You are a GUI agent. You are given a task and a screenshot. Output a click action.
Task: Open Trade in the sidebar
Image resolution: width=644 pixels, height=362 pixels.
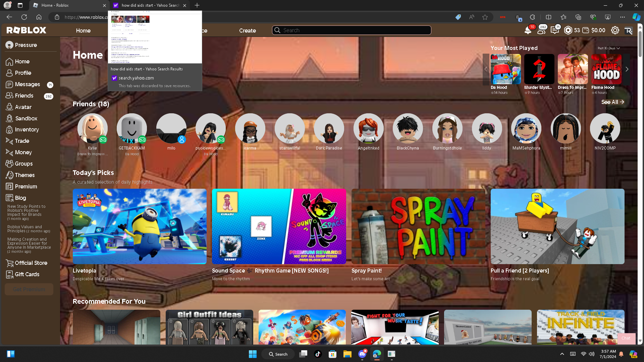(22, 141)
